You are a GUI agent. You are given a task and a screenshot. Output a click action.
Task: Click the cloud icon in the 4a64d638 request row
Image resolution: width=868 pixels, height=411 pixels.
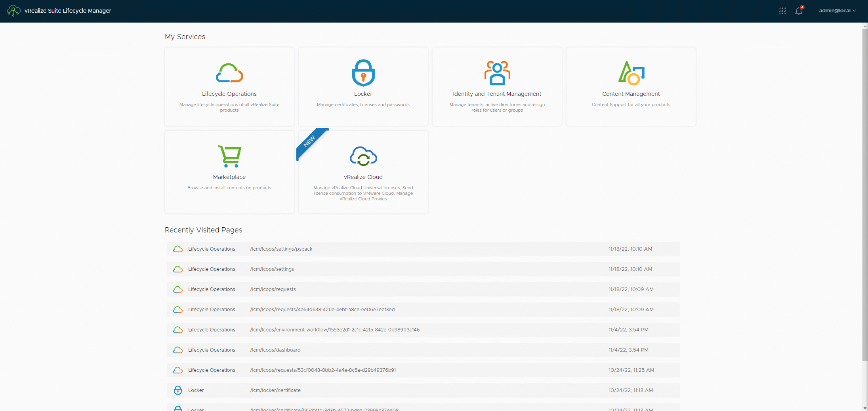[x=178, y=310]
